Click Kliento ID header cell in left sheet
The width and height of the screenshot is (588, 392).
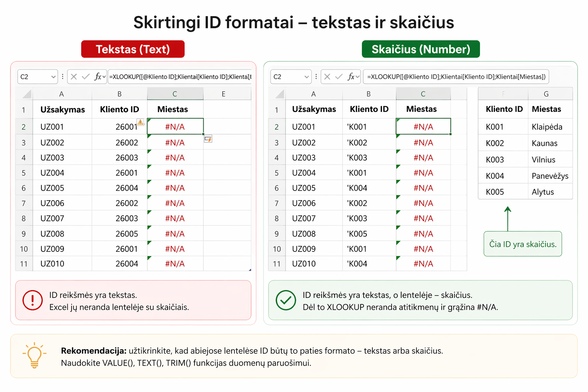[x=119, y=109]
